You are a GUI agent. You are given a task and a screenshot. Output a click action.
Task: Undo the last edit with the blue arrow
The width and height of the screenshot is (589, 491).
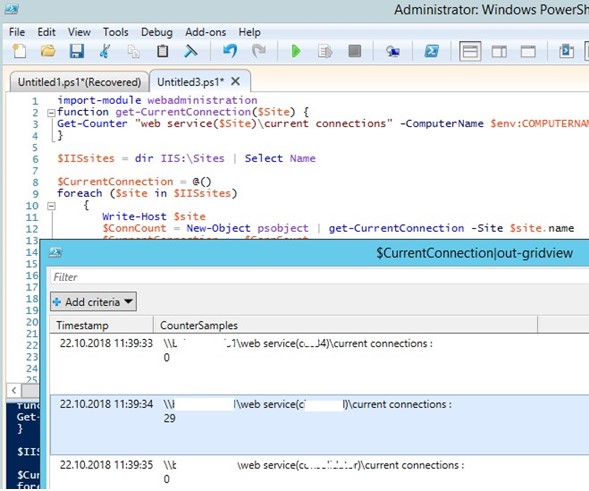tap(230, 51)
